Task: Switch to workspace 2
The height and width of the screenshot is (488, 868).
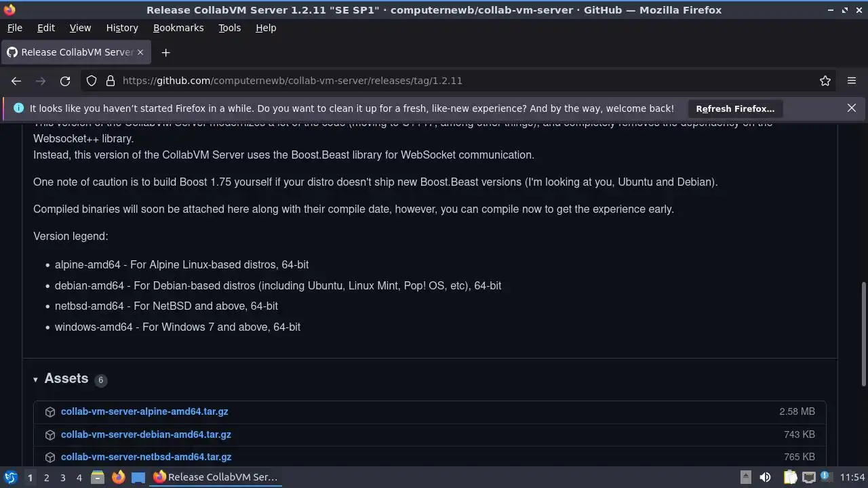Action: [x=46, y=477]
